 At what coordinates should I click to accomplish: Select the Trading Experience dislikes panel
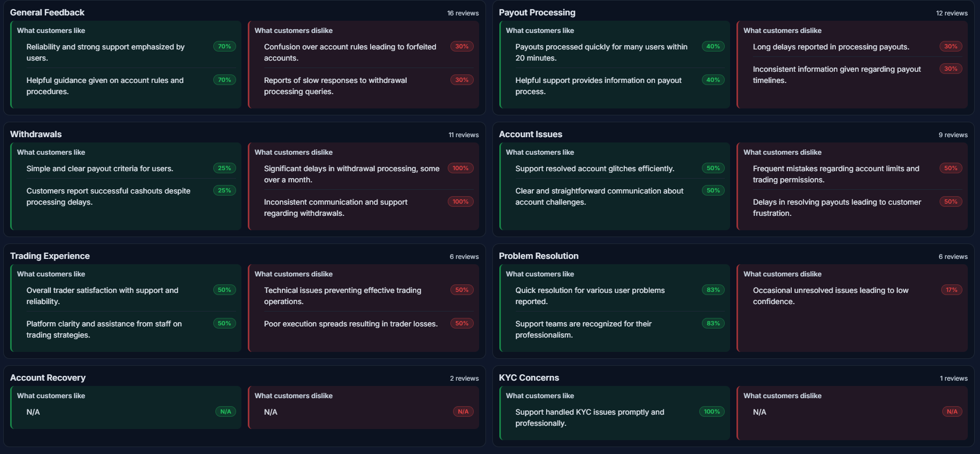tap(363, 308)
